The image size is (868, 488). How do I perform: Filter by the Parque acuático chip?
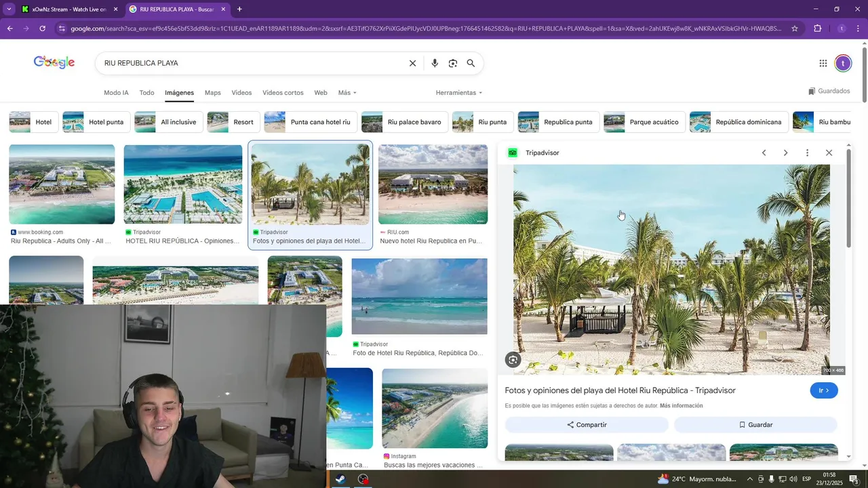coord(645,122)
